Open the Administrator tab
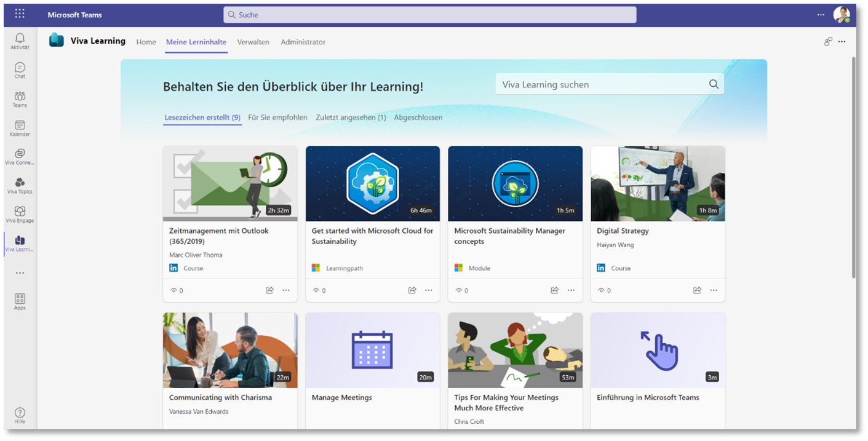This screenshot has width=868, height=441. click(303, 42)
